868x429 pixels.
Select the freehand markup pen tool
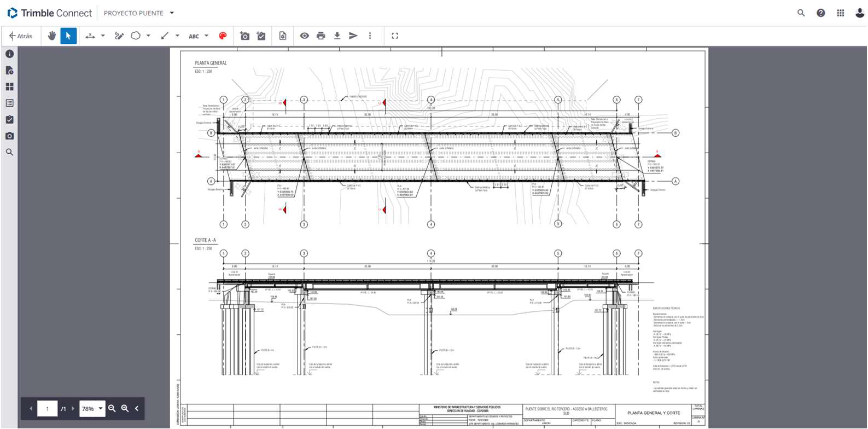click(119, 36)
